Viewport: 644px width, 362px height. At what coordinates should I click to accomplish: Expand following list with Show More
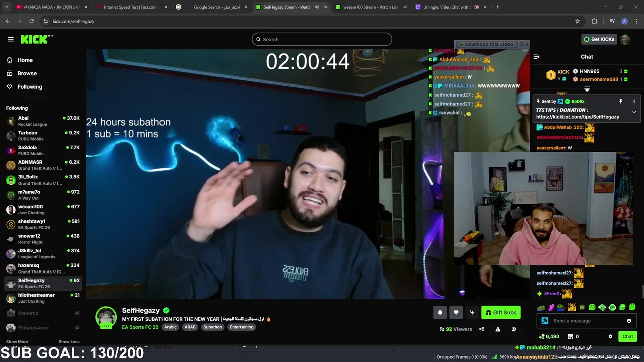coord(17,342)
